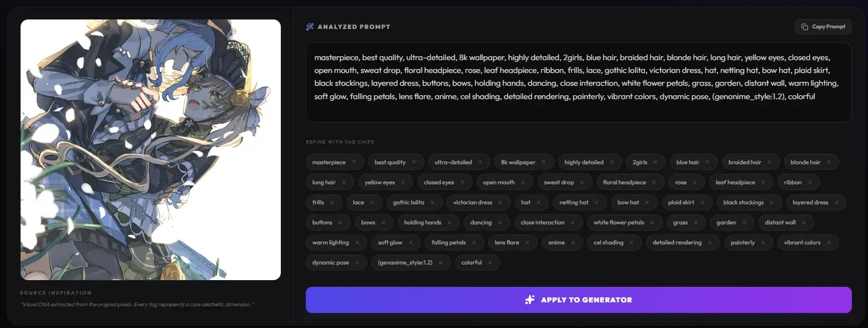Click the sparkle icon on Apply button

pos(530,300)
